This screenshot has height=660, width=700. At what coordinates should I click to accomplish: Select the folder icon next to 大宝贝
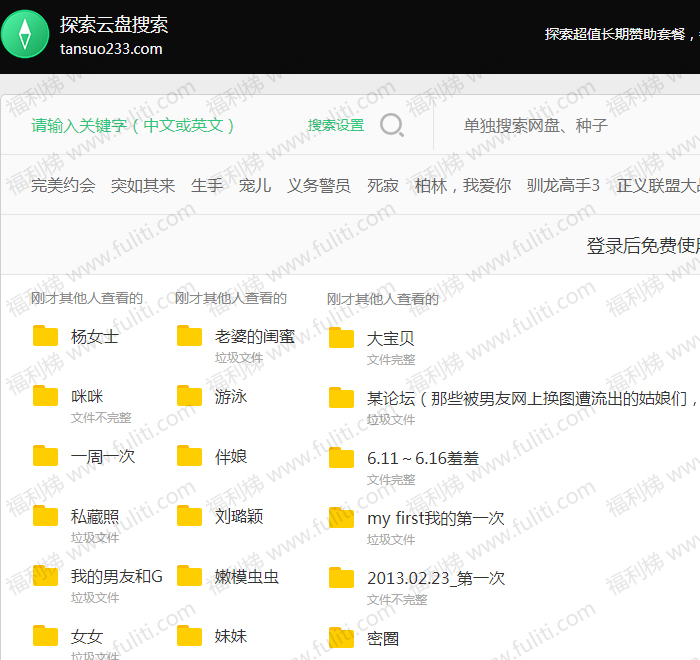point(342,338)
